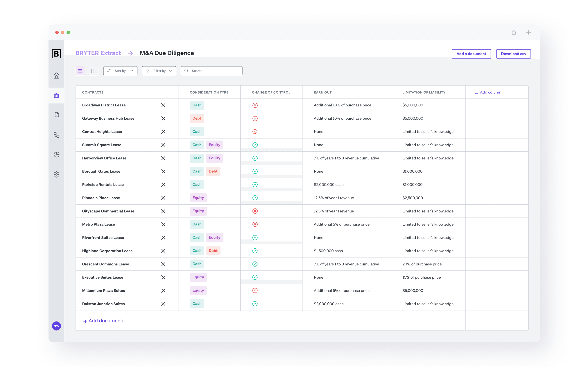The width and height of the screenshot is (588, 367).
Task: Toggle change of control status for Summit Square Lease
Action: tap(255, 145)
